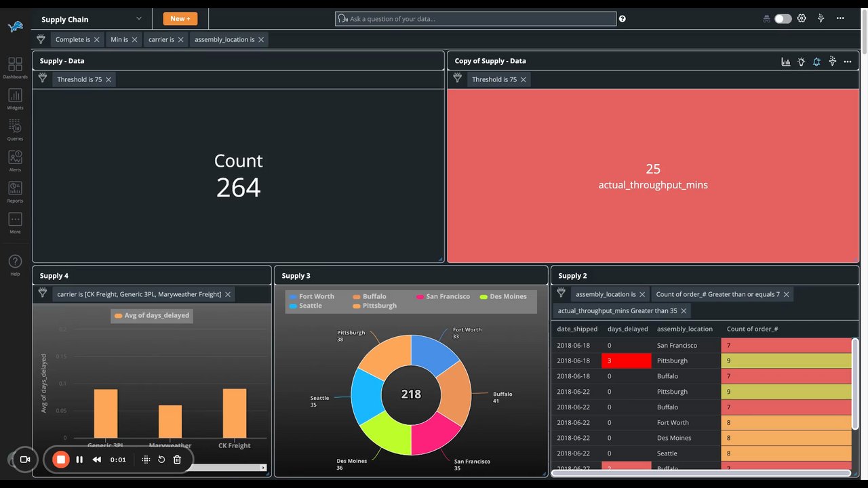Go to Queries in the sidebar

click(15, 130)
